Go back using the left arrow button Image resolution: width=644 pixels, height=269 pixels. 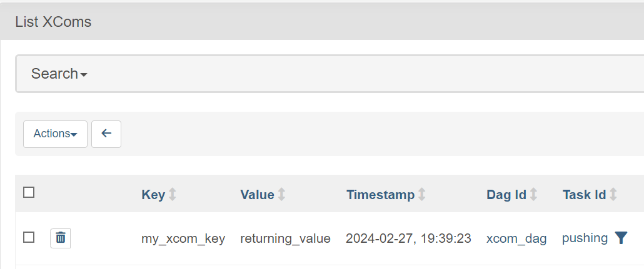(x=106, y=134)
